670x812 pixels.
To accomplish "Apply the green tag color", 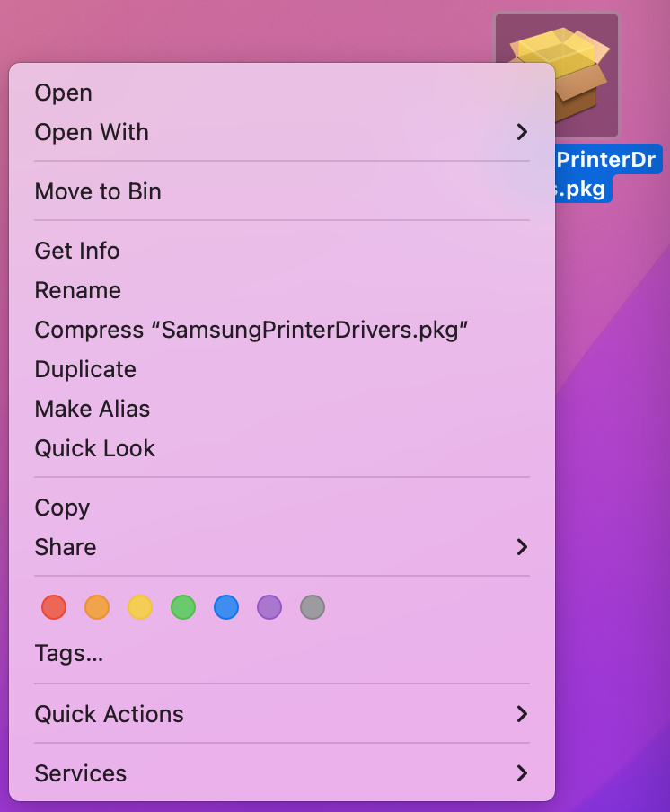I will [x=183, y=607].
